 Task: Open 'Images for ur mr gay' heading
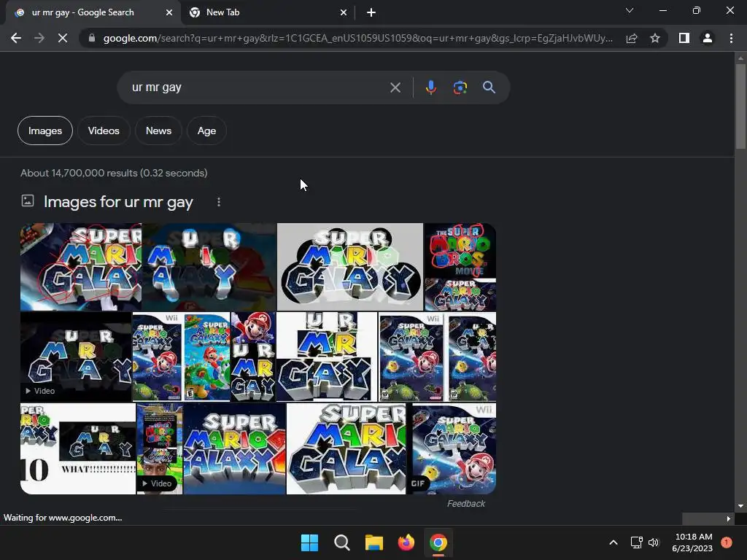pos(118,202)
